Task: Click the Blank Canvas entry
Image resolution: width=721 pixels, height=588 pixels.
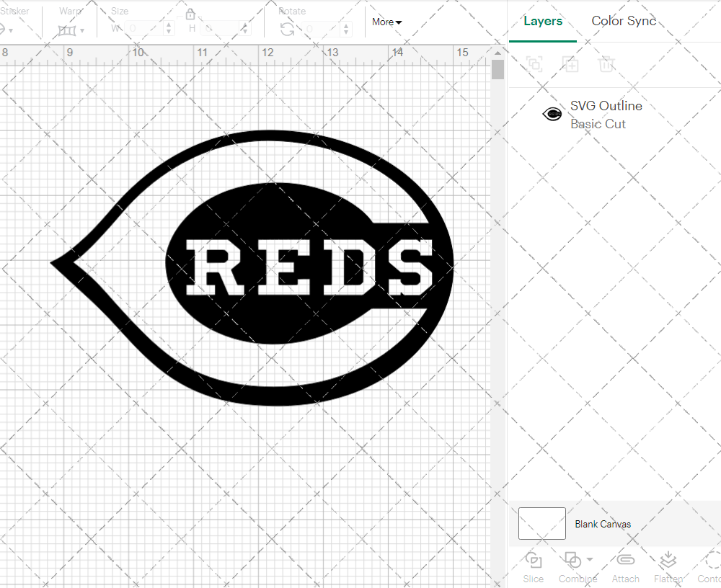Action: point(603,524)
